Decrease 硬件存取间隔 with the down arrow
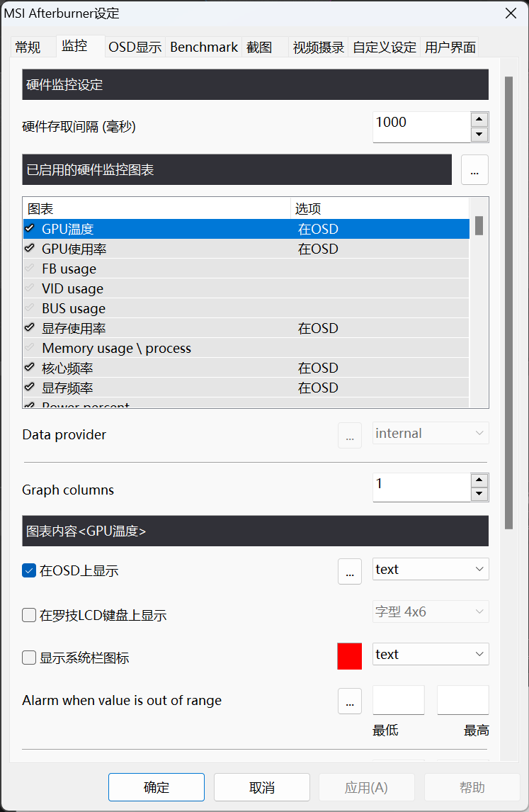529x812 pixels. (x=479, y=135)
